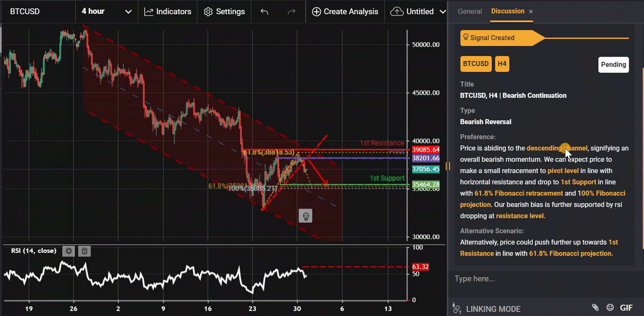
Task: Open the 4 hour timeframe dropdown
Action: point(107,11)
